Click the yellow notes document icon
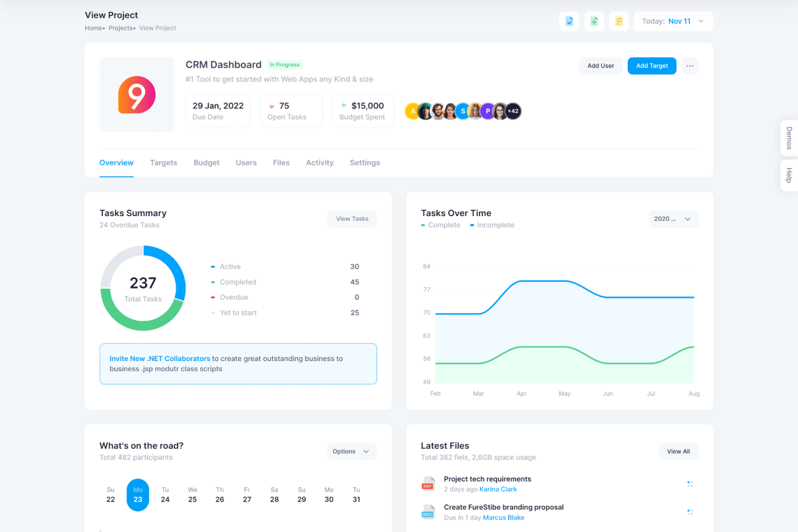 pyautogui.click(x=618, y=21)
